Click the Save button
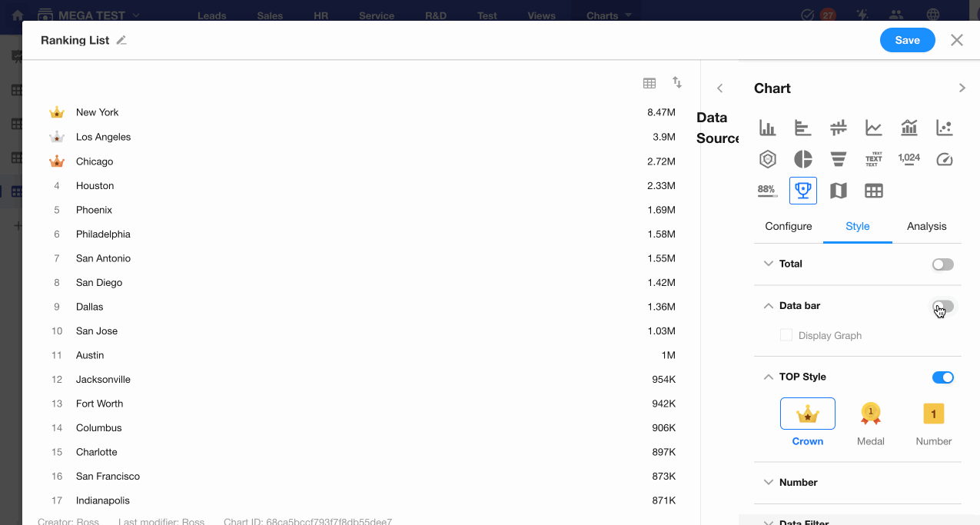The height and width of the screenshot is (525, 980). pyautogui.click(x=907, y=40)
